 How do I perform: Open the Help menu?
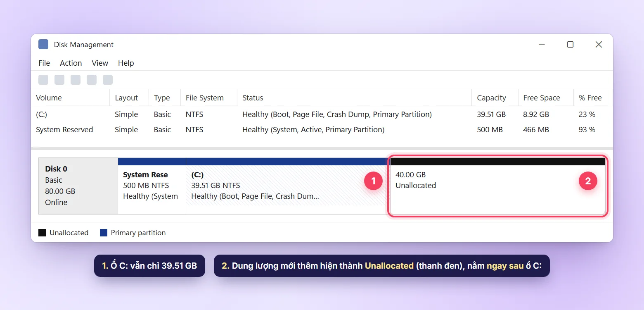126,63
